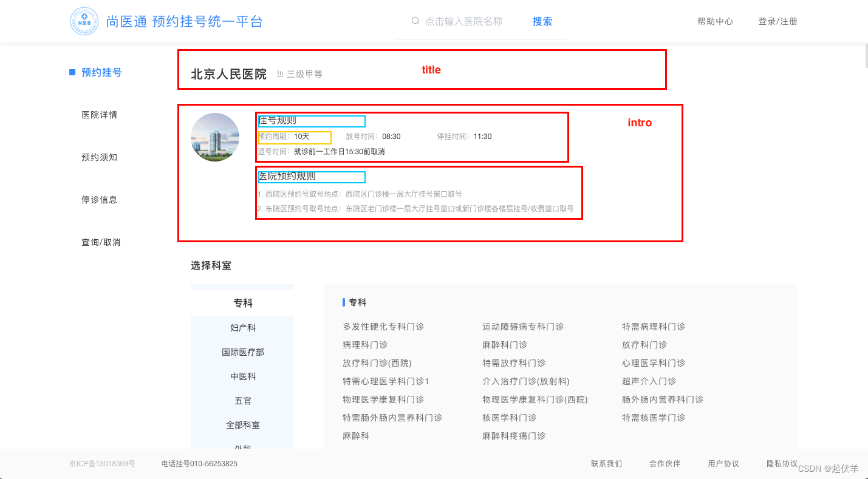The width and height of the screenshot is (868, 479).
Task: Open 物理医学康复科门诊
Action: tap(383, 399)
